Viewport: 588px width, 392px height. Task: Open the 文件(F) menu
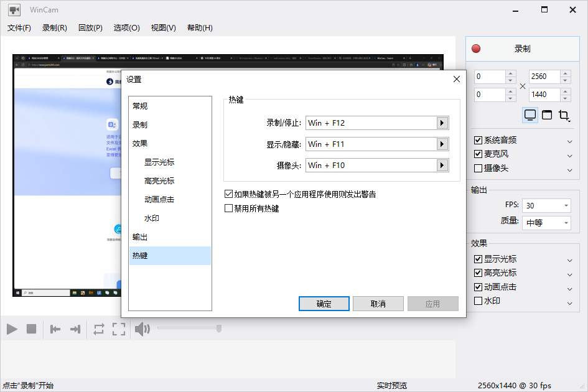19,28
